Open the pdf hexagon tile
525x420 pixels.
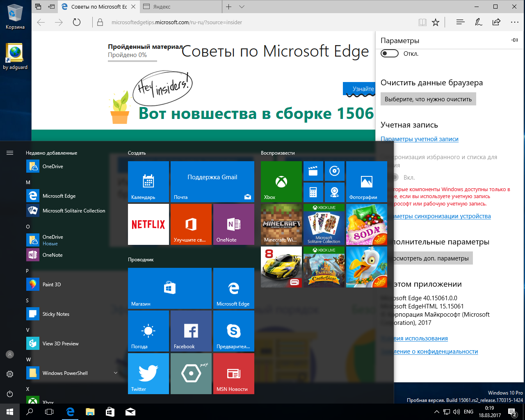191,374
